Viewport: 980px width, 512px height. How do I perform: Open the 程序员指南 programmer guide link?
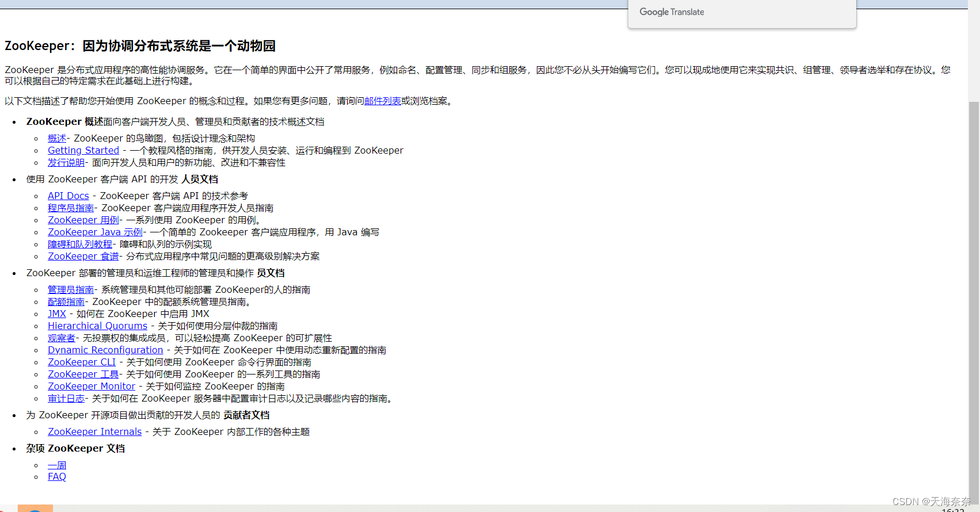(71, 208)
